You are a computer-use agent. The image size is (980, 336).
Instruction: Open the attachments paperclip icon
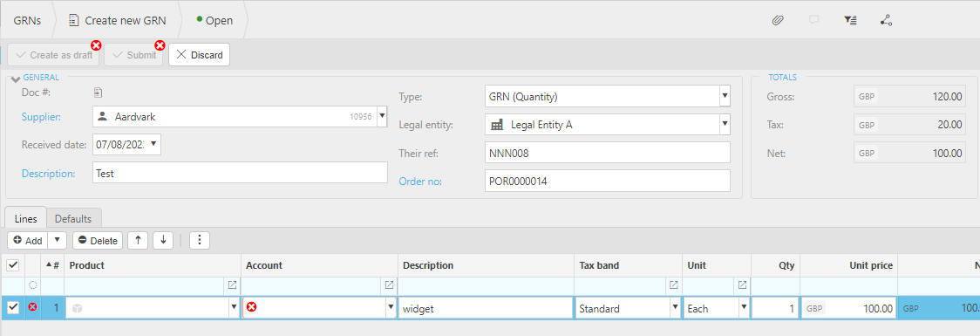(x=778, y=20)
